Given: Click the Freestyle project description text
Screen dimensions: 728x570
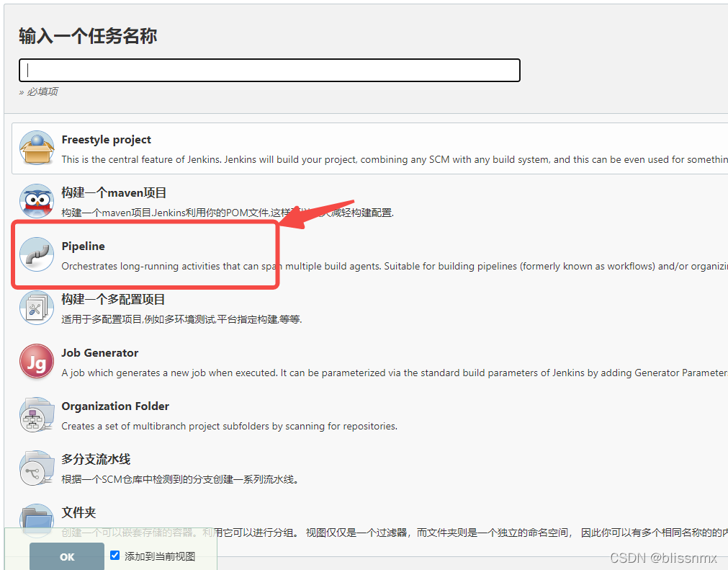Looking at the screenshot, I should coord(395,159).
